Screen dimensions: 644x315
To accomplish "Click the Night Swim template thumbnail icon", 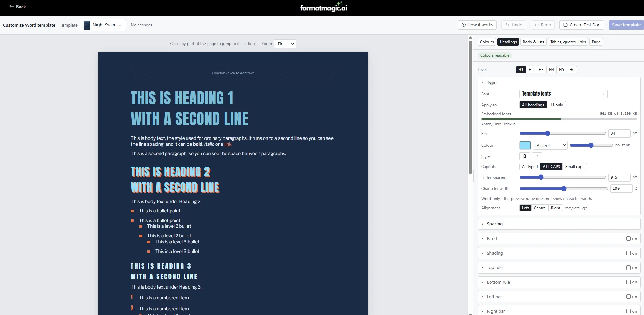I will 87,25.
